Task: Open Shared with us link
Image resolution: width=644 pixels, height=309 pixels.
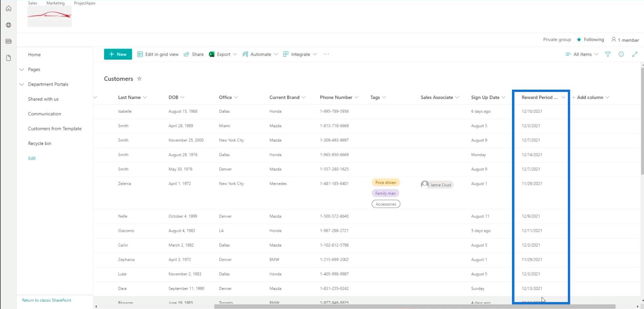Action: click(43, 99)
